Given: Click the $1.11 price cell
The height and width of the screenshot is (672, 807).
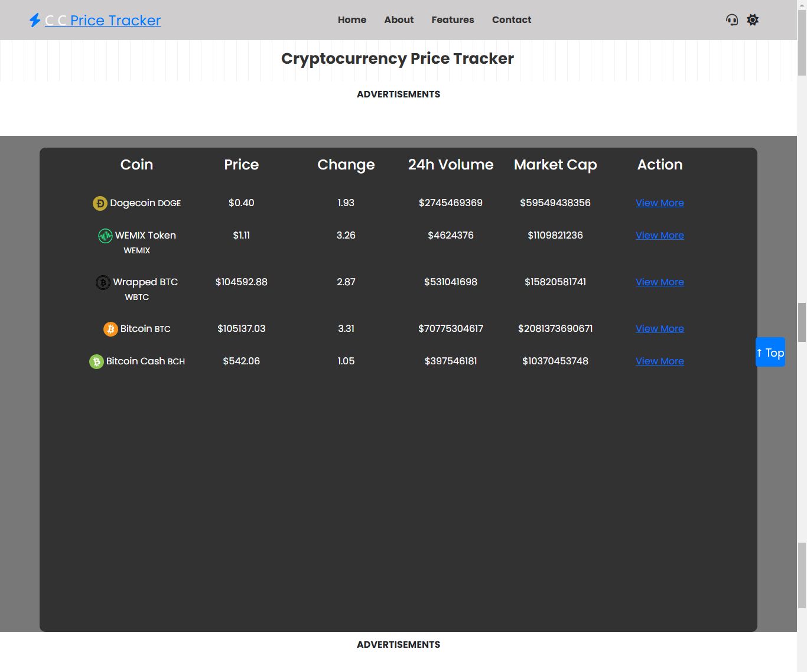Looking at the screenshot, I should click(x=241, y=235).
